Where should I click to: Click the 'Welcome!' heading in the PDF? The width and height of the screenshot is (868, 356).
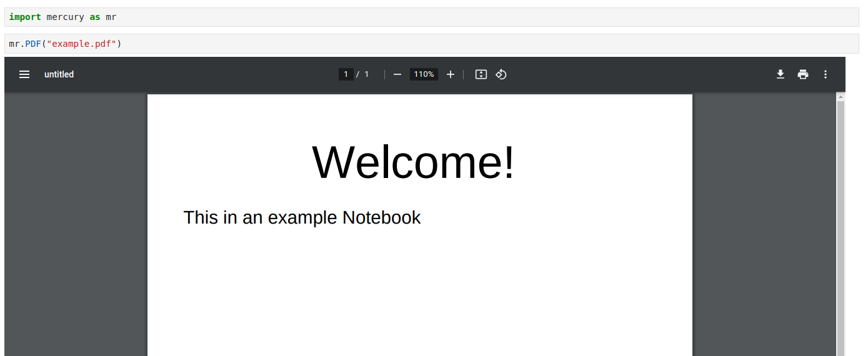coord(414,162)
